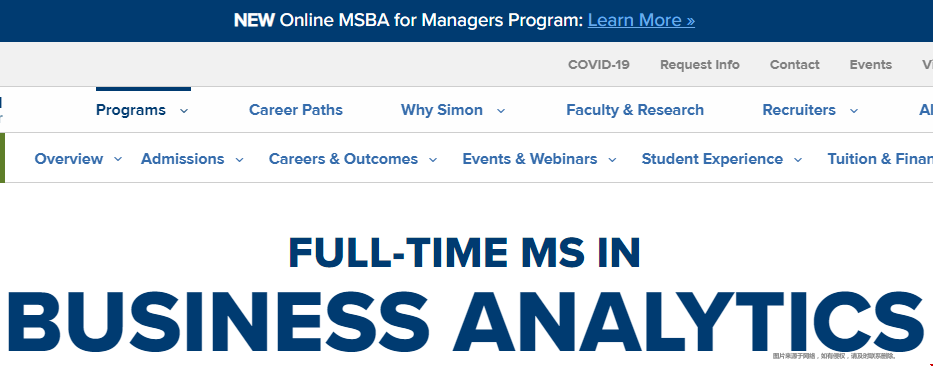Open the Overview sub-navigation tab

pyautogui.click(x=68, y=159)
